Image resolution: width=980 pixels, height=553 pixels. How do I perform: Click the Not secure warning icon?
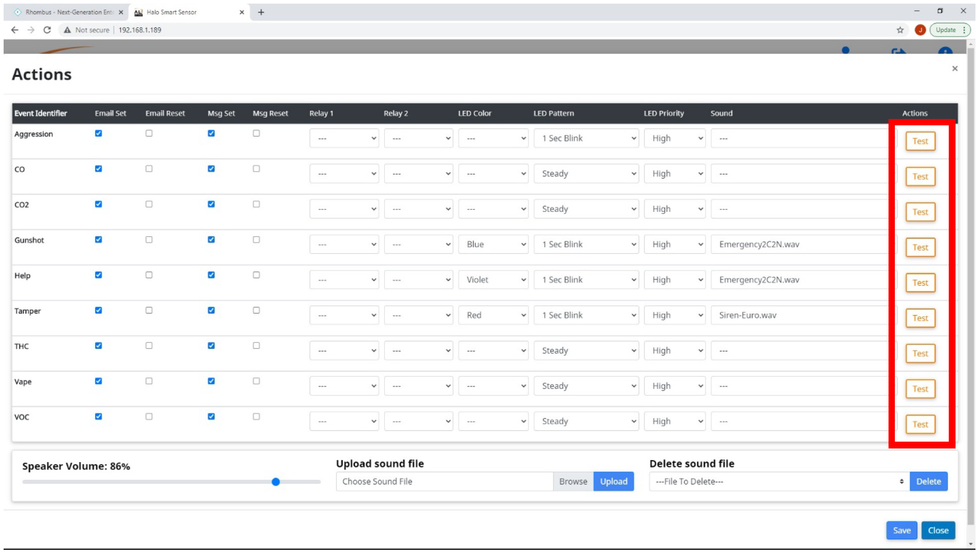point(67,30)
